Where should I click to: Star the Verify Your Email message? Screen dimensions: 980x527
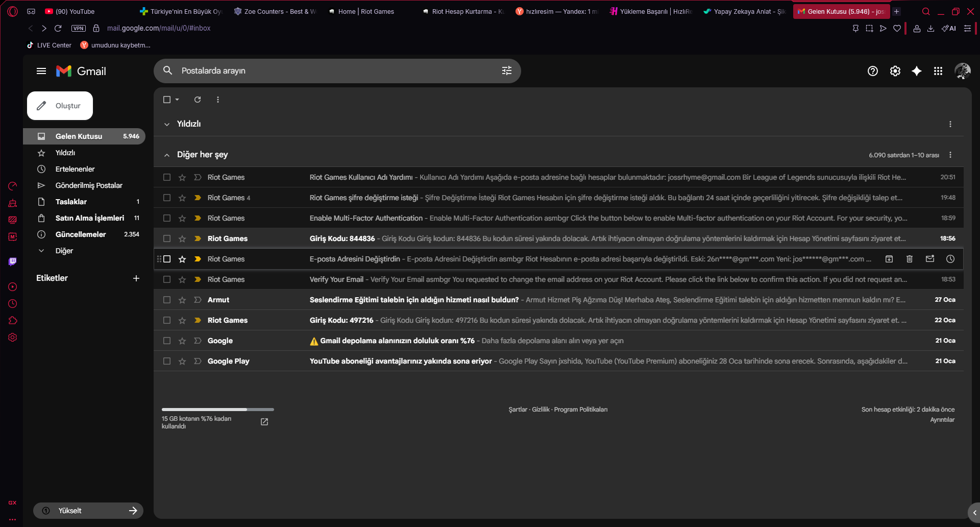[182, 279]
